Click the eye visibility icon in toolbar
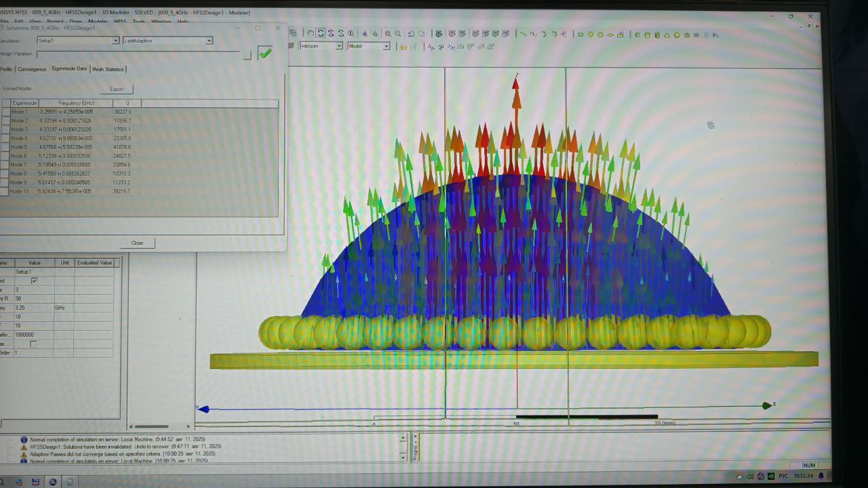The height and width of the screenshot is (488, 868). pos(439,33)
